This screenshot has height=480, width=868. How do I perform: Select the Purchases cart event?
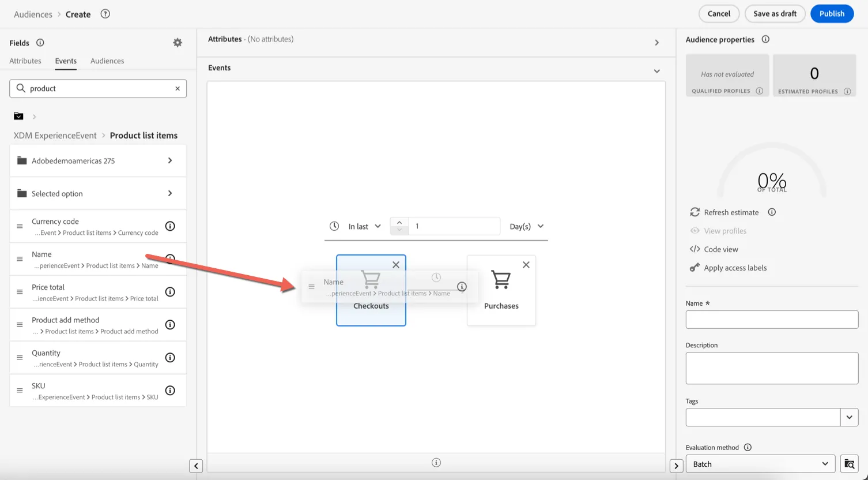[x=501, y=291]
